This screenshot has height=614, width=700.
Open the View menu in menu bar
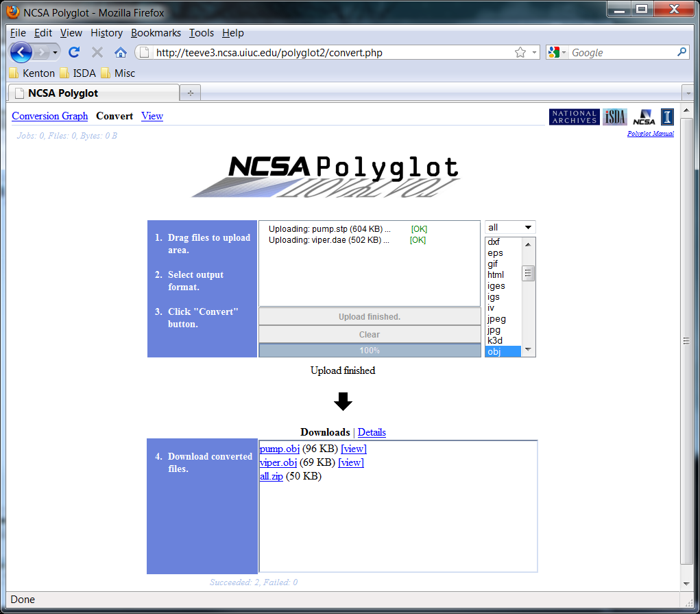[x=71, y=33]
